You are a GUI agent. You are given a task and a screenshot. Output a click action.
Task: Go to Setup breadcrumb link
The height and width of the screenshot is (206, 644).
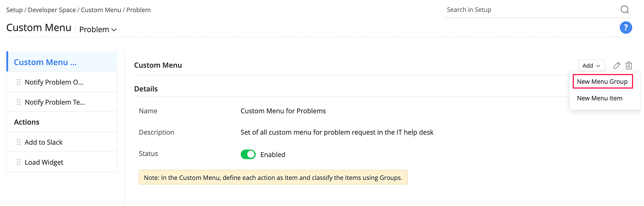pyautogui.click(x=14, y=10)
